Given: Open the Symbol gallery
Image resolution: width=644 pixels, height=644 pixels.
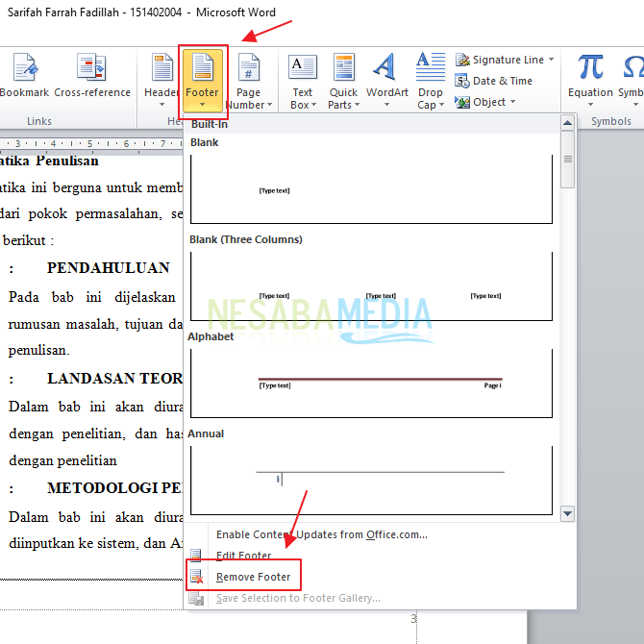Looking at the screenshot, I should (632, 80).
